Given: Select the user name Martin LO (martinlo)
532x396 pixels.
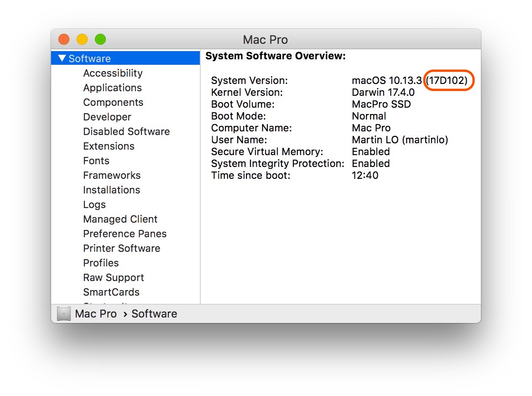Looking at the screenshot, I should [400, 140].
